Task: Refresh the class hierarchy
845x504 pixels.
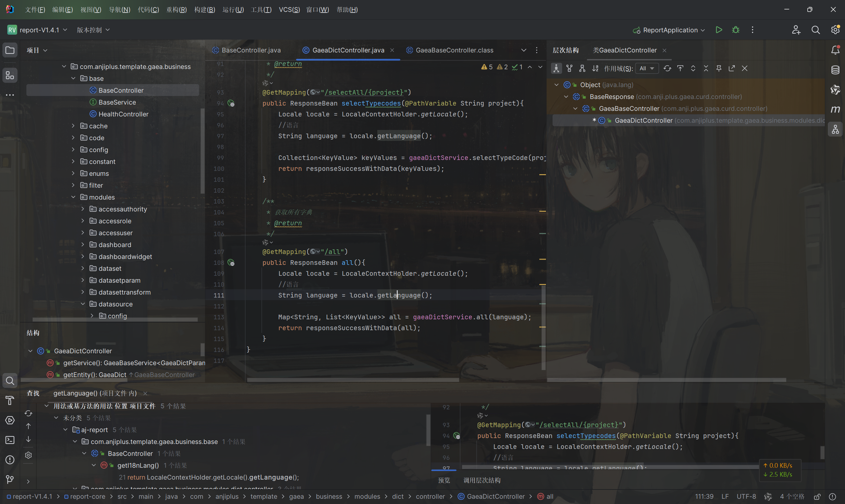Action: coord(667,69)
